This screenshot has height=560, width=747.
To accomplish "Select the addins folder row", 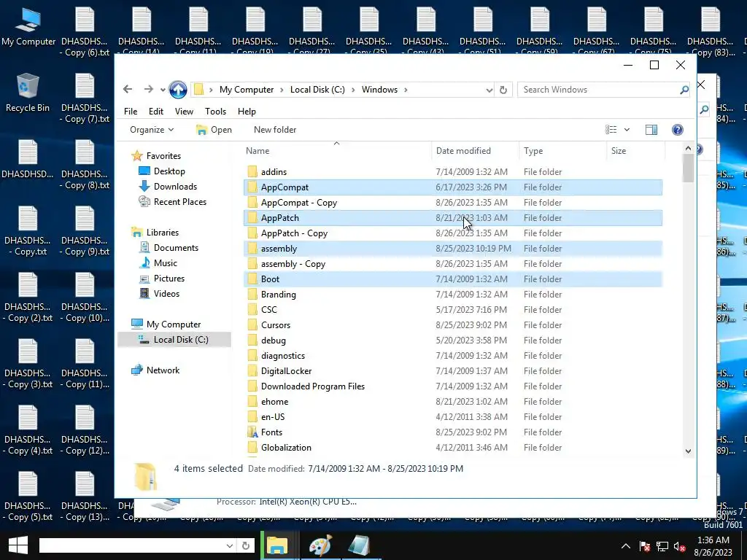I will (x=452, y=172).
